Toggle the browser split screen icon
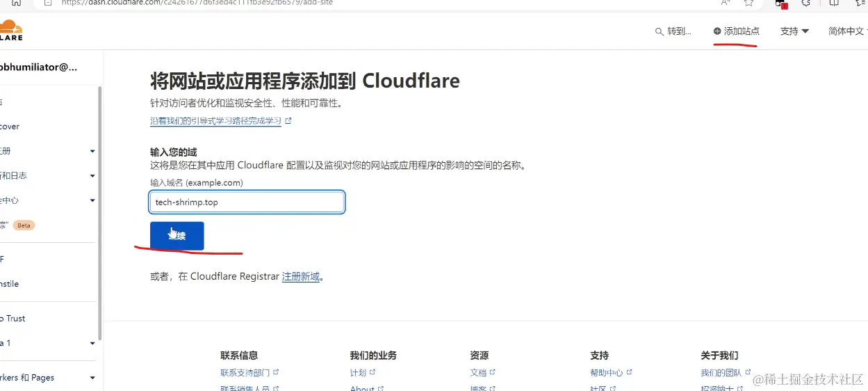The height and width of the screenshot is (391, 868). pyautogui.click(x=834, y=3)
